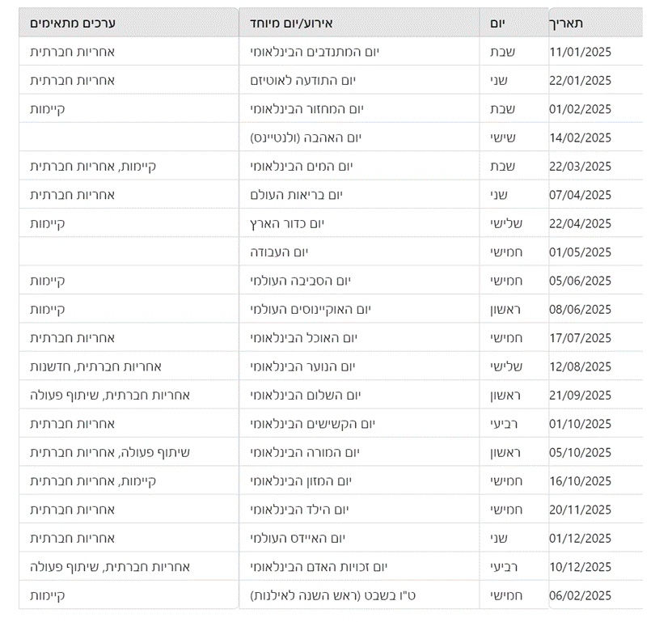Image resolution: width=672 pixels, height=622 pixels.
Task: Click the date cell 05/10/2025
Action: [x=580, y=452]
